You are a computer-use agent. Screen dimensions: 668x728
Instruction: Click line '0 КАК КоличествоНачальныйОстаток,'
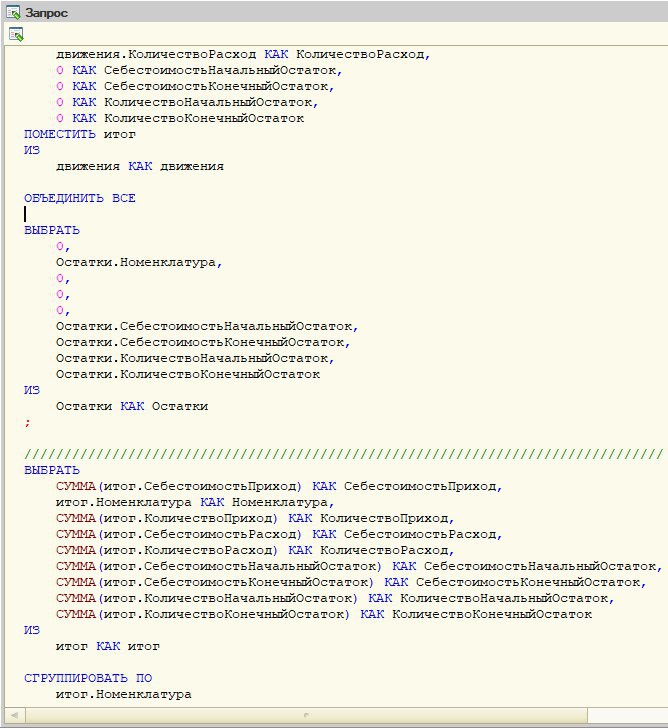point(187,102)
